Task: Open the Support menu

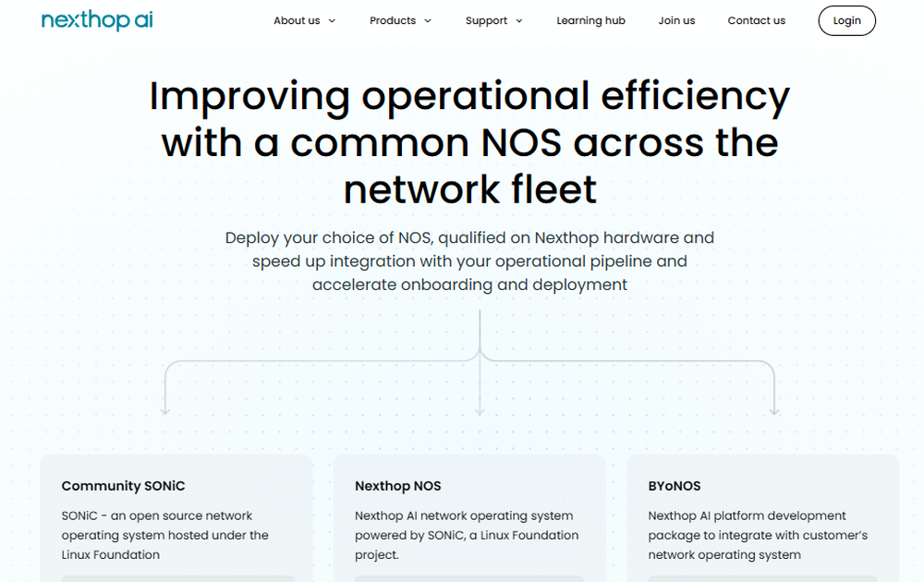Action: (486, 20)
